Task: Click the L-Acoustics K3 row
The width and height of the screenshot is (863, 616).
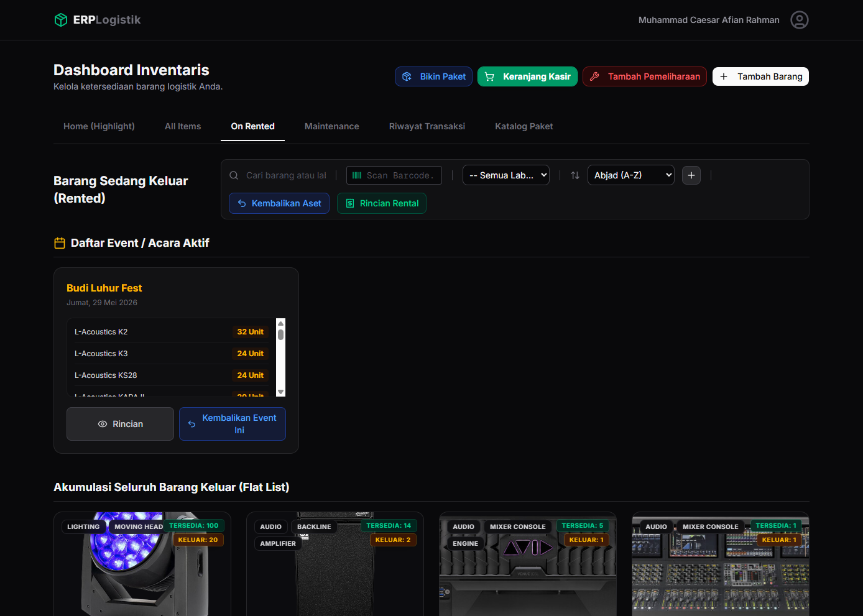Action: [x=171, y=354]
